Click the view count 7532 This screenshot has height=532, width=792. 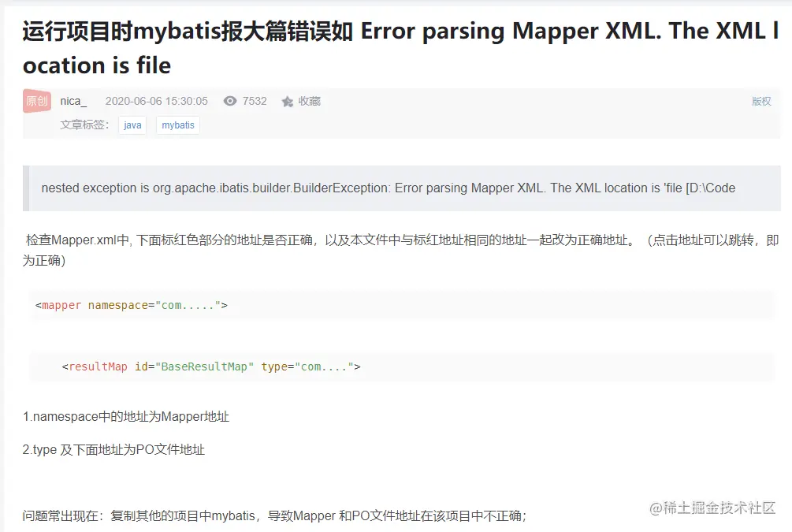pyautogui.click(x=255, y=101)
